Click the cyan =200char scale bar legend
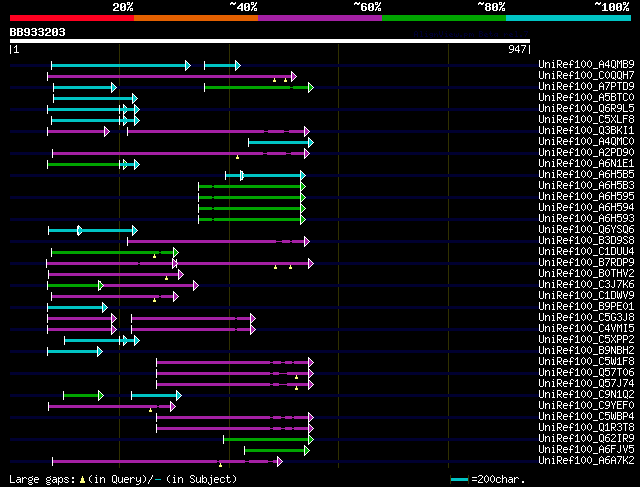The width and height of the screenshot is (640, 487). pyautogui.click(x=459, y=479)
